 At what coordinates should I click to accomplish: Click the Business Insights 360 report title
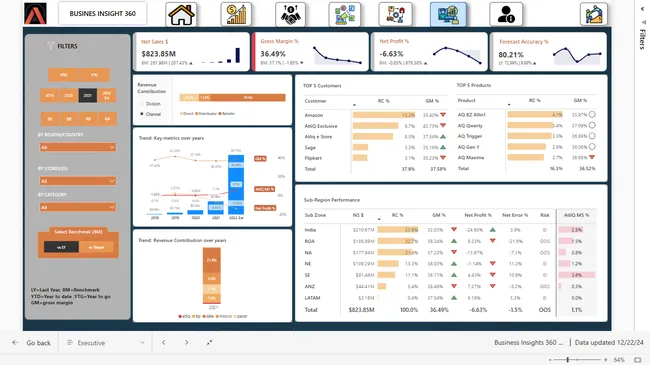528,343
